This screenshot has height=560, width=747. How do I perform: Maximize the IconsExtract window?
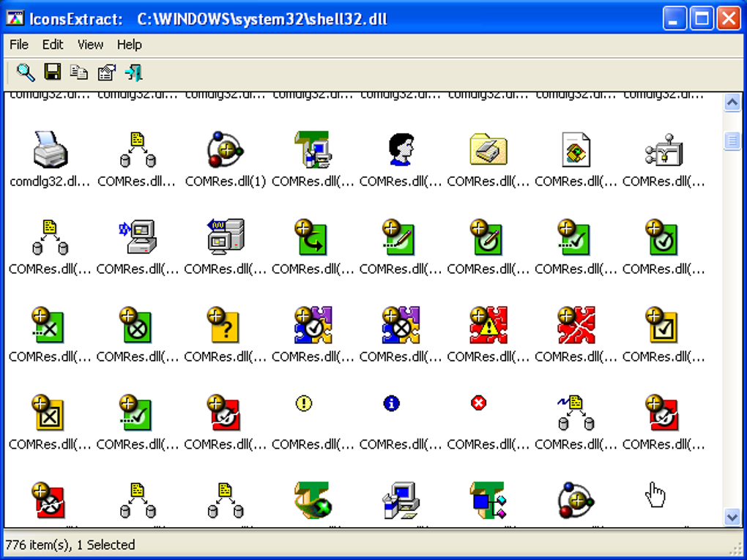coord(702,18)
